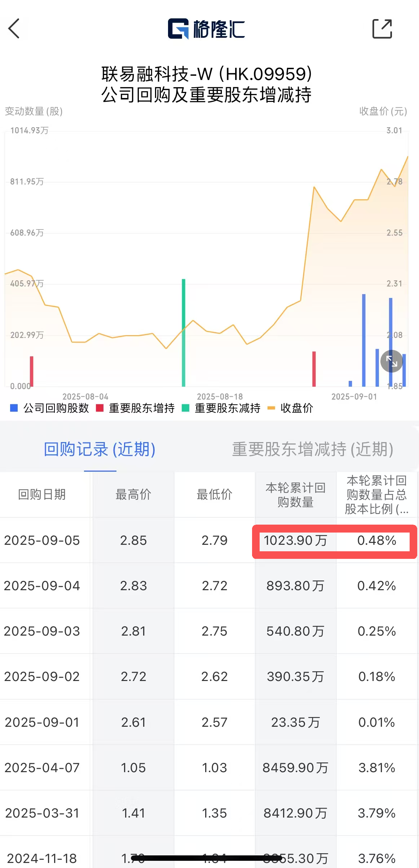The height and width of the screenshot is (868, 419).
Task: Tap the 893.80万 cumulative buyback cell
Action: (296, 586)
